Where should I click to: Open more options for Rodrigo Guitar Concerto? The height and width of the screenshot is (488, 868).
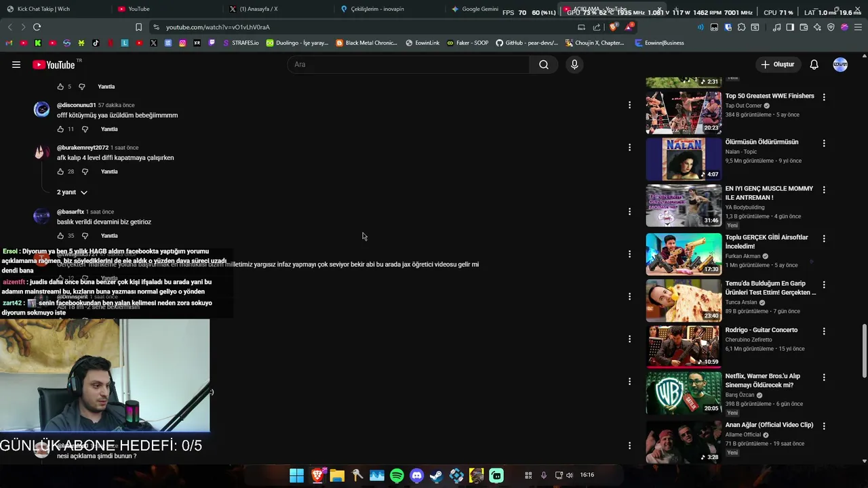[824, 331]
